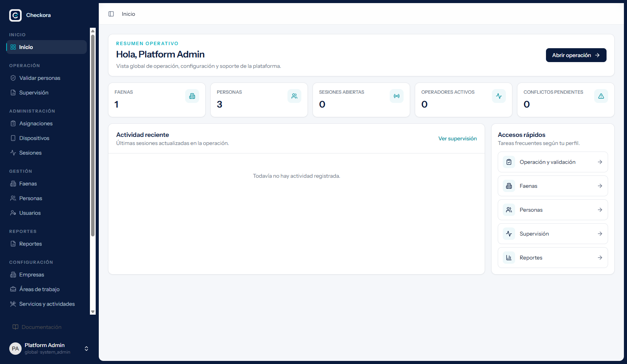
Task: Open the Abrir operación button
Action: 576,55
